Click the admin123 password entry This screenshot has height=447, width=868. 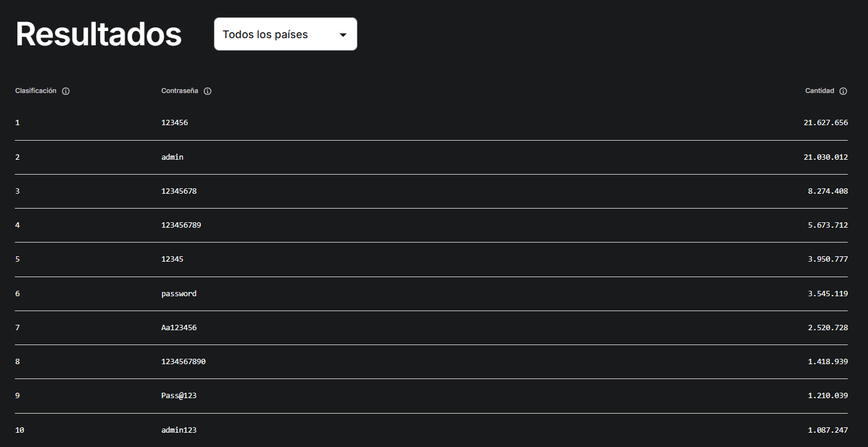click(x=179, y=430)
